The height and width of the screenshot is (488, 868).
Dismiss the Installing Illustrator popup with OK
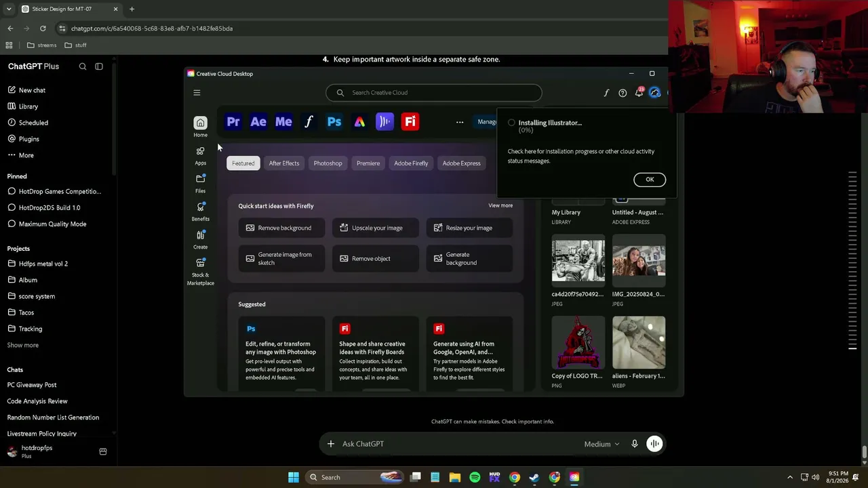[x=650, y=180]
